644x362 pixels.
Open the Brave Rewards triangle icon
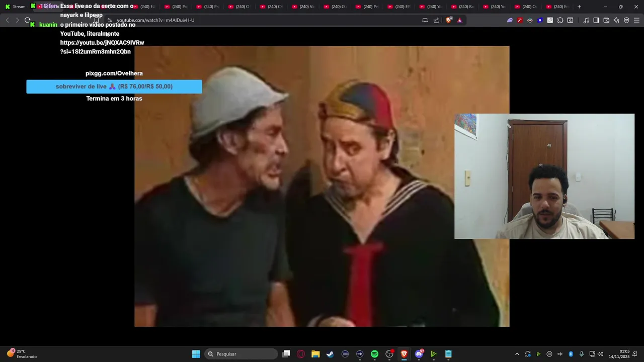[459, 20]
